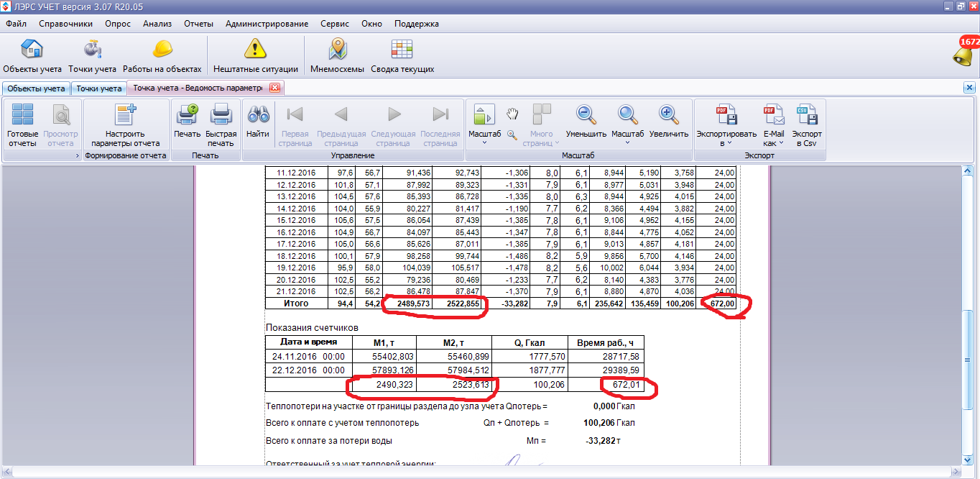Select total value 2522,855
This screenshot has width=980, height=479.
456,304
